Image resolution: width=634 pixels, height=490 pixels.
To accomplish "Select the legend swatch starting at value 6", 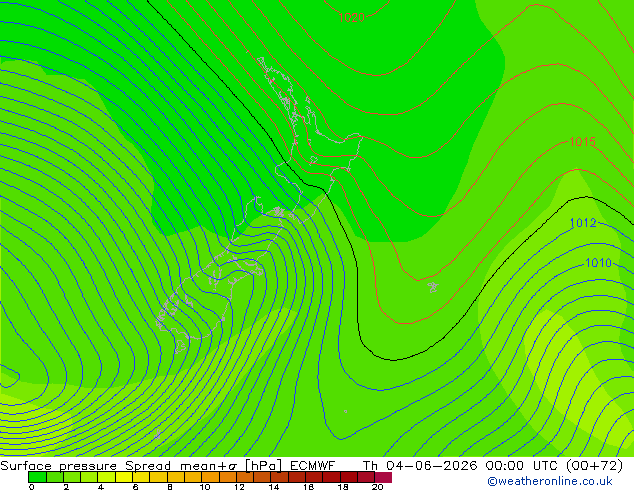I will [141, 477].
